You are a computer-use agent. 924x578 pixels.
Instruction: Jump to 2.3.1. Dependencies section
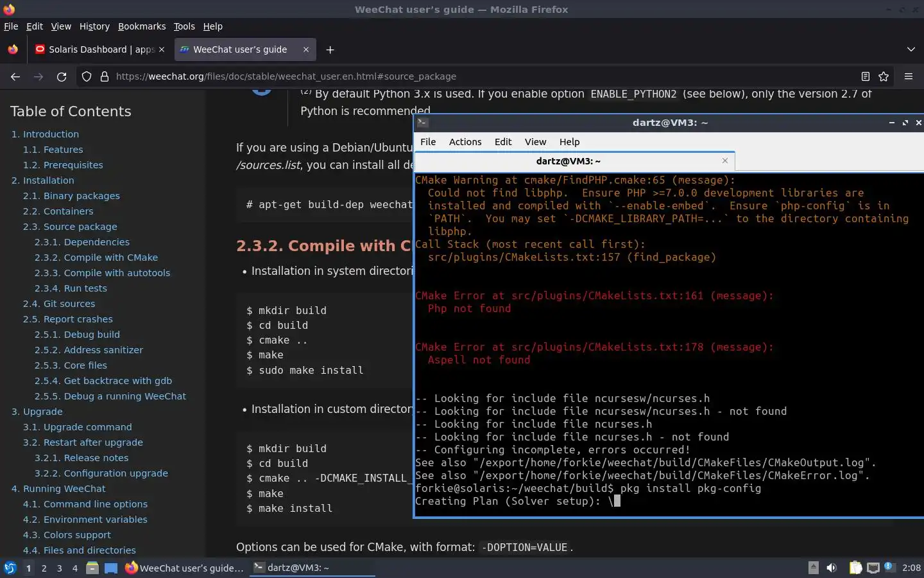pyautogui.click(x=82, y=242)
